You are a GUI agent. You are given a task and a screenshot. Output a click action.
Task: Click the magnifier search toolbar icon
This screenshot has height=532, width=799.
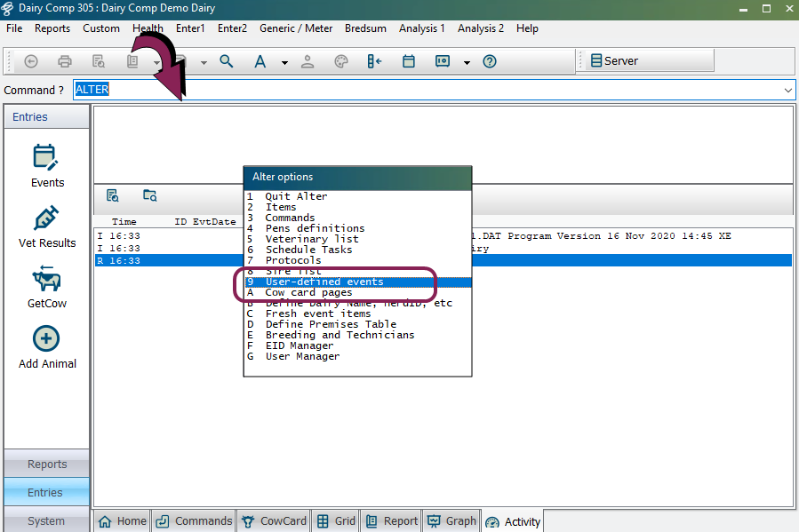[227, 61]
